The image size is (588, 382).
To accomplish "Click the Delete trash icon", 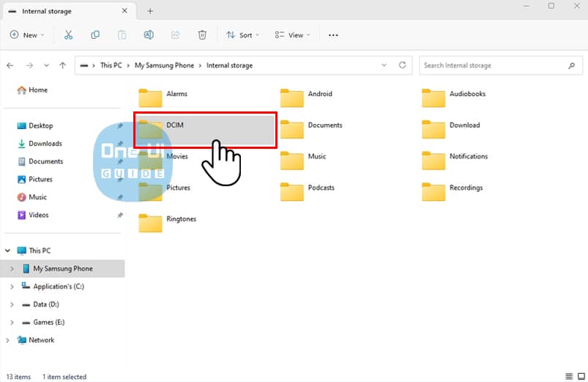I will [x=202, y=34].
